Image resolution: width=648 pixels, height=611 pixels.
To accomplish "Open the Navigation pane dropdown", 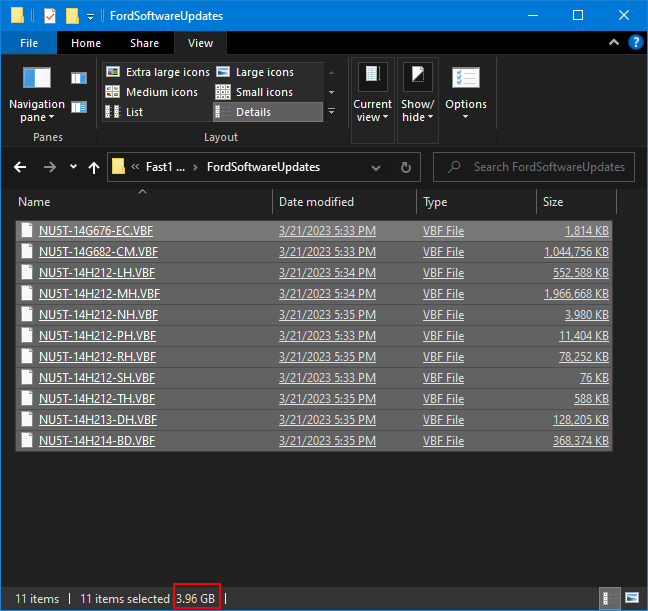I will (37, 94).
